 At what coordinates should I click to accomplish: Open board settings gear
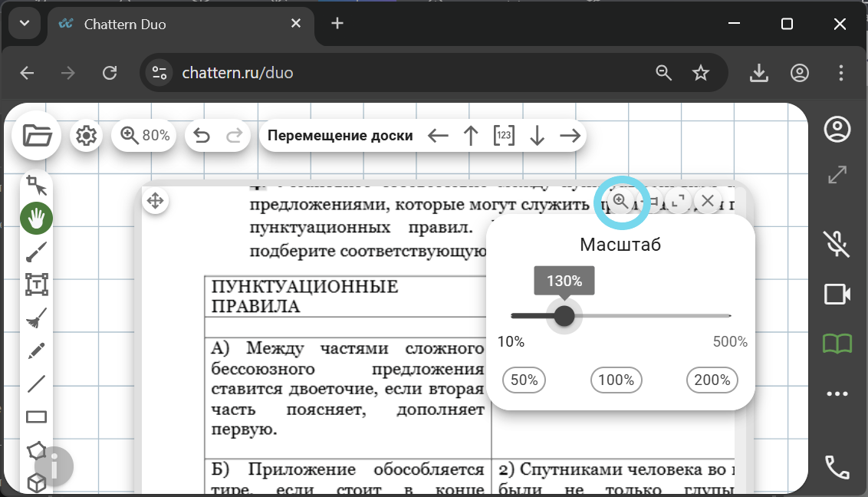[86, 135]
